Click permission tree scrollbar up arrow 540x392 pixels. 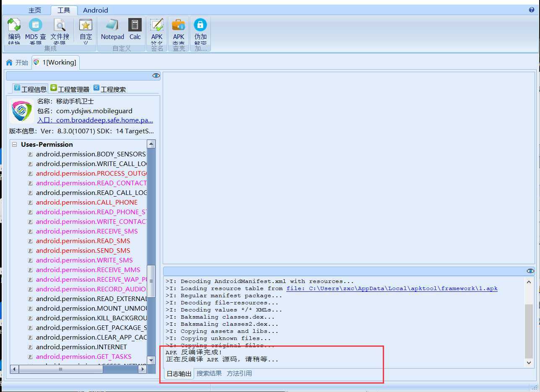pos(151,144)
